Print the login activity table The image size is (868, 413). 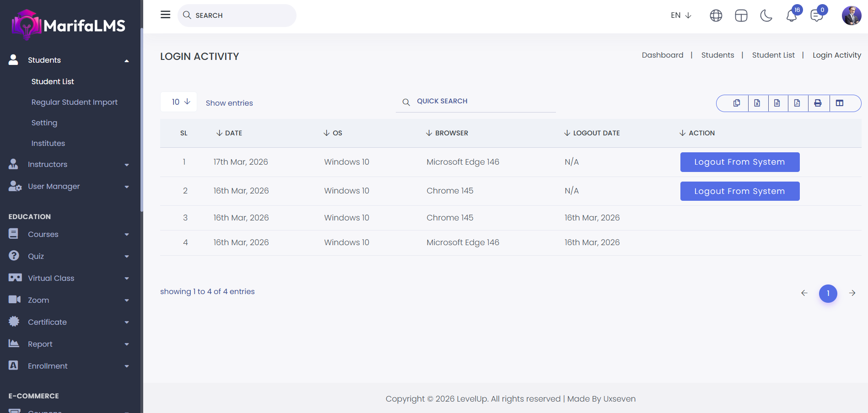818,103
